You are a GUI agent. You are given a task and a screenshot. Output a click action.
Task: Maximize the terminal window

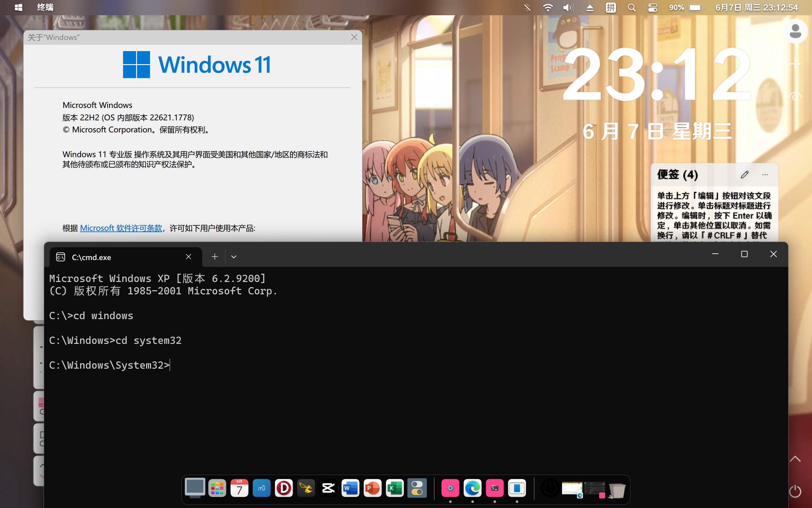coord(744,254)
